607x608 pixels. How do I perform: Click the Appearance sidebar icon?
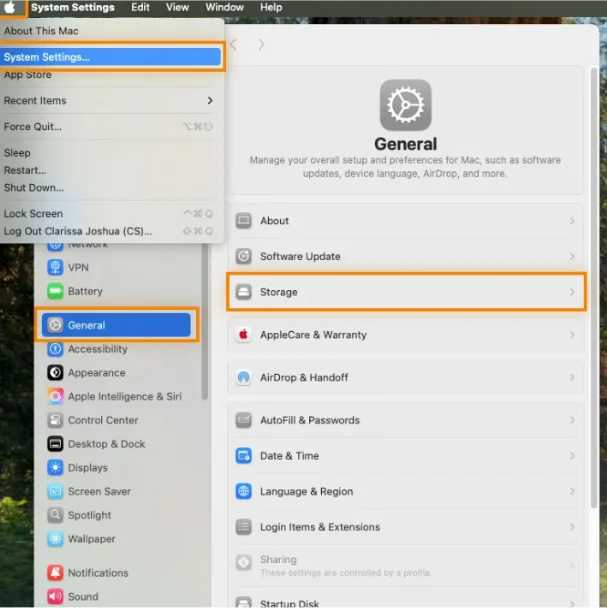click(55, 373)
